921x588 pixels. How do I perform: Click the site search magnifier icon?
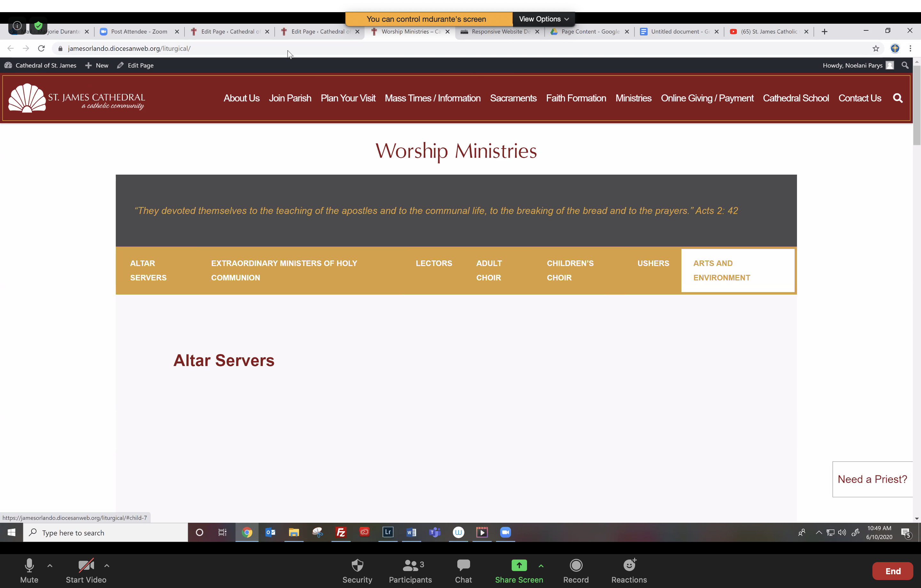point(897,98)
